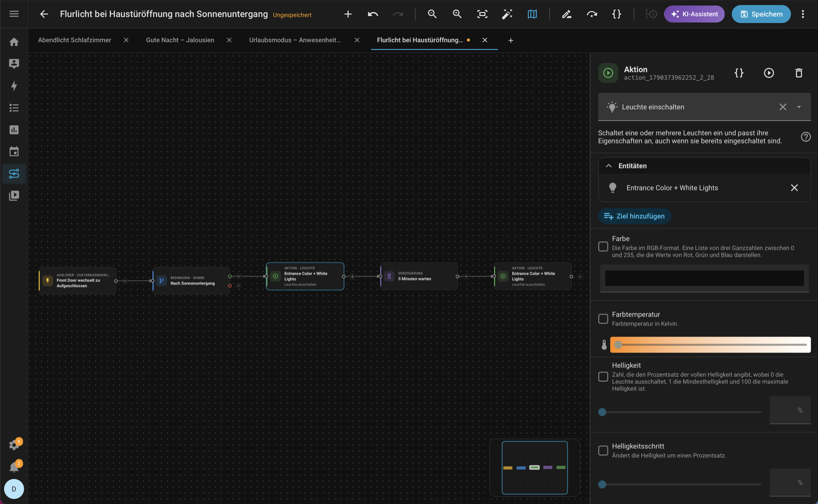Open the media library sidebar icon
The width and height of the screenshot is (818, 504).
click(x=14, y=196)
